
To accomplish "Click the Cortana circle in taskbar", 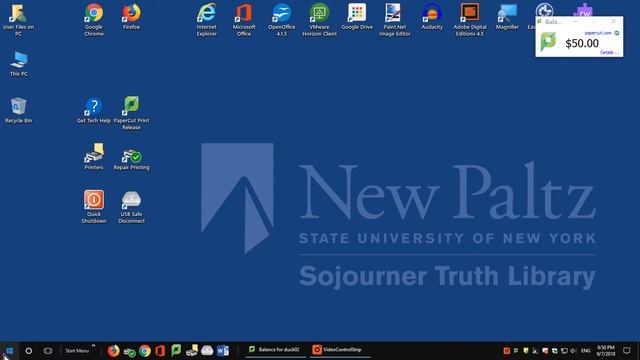I will click(x=29, y=351).
